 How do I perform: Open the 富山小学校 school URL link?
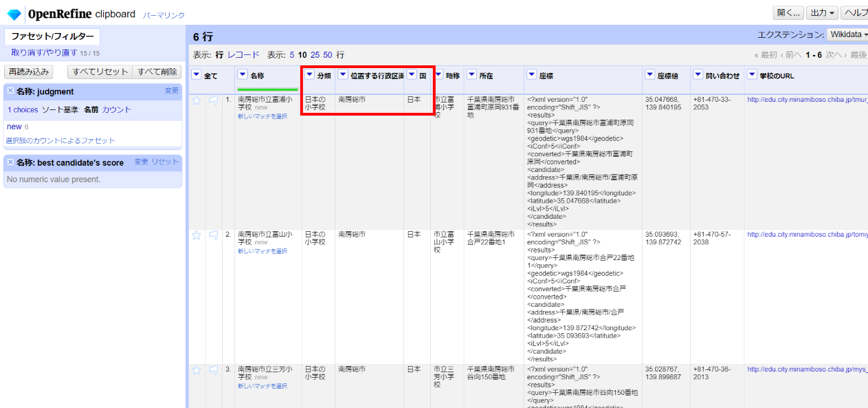(x=808, y=235)
